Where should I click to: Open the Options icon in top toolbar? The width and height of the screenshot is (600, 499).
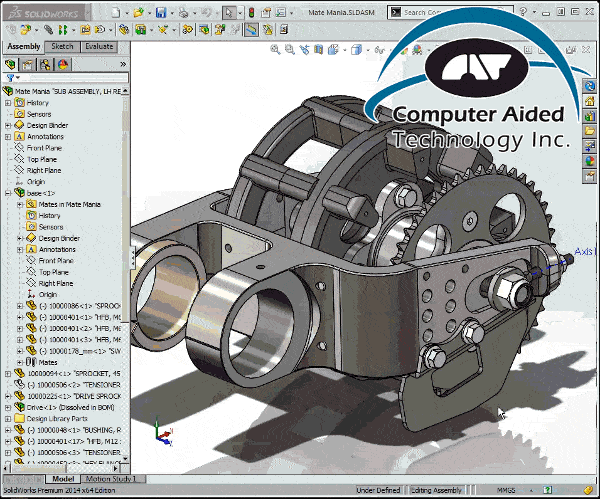[x=280, y=13]
